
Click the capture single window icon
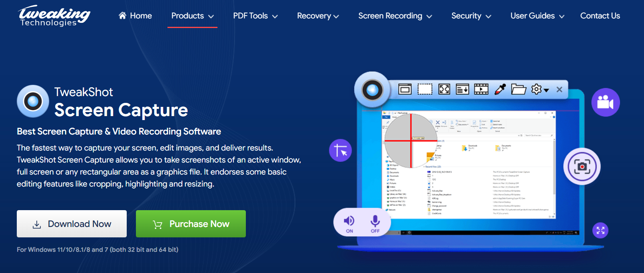(405, 89)
